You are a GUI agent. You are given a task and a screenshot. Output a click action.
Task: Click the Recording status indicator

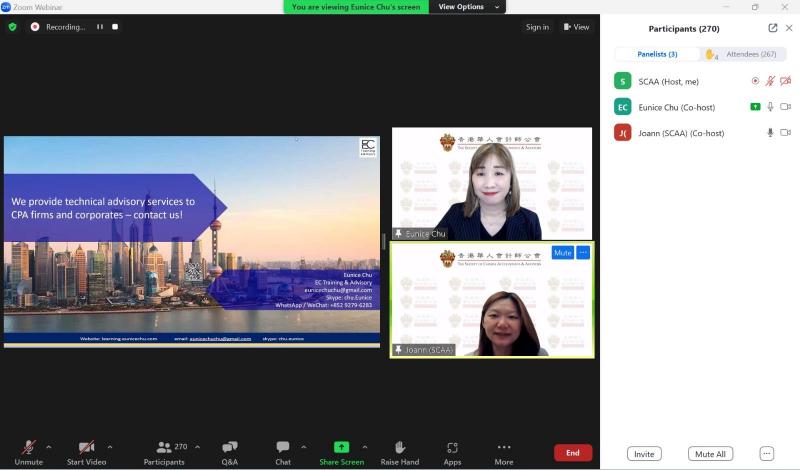(58, 27)
